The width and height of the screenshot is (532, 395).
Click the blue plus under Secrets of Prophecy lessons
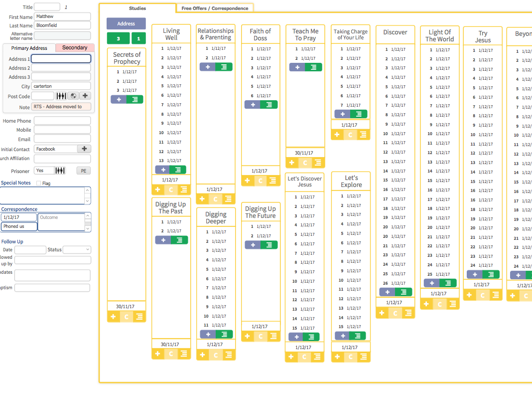pyautogui.click(x=119, y=100)
